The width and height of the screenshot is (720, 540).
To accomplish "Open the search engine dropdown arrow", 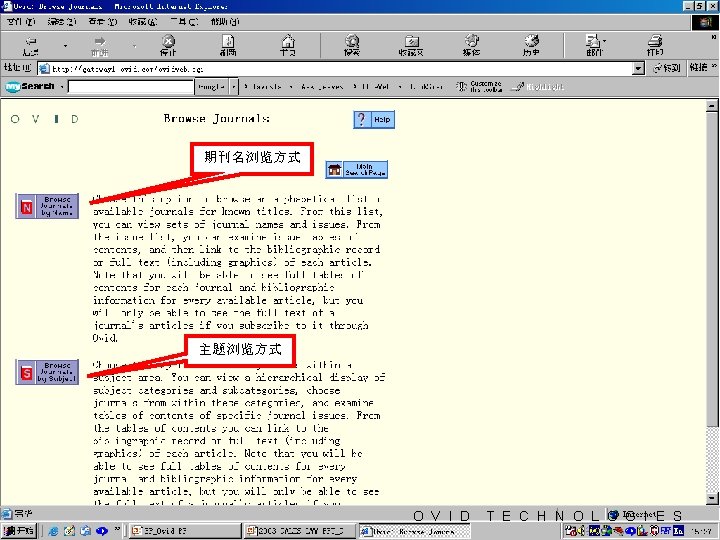I will click(234, 86).
